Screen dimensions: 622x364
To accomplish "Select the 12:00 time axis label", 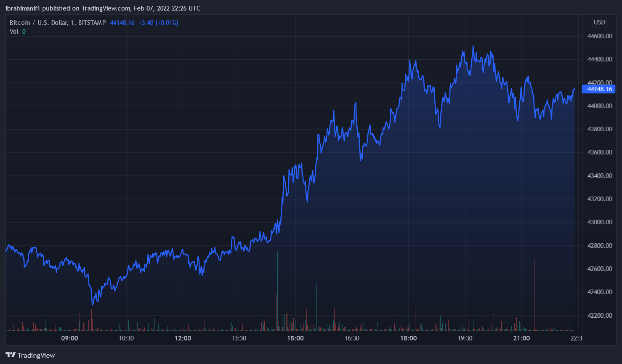I will 183,338.
